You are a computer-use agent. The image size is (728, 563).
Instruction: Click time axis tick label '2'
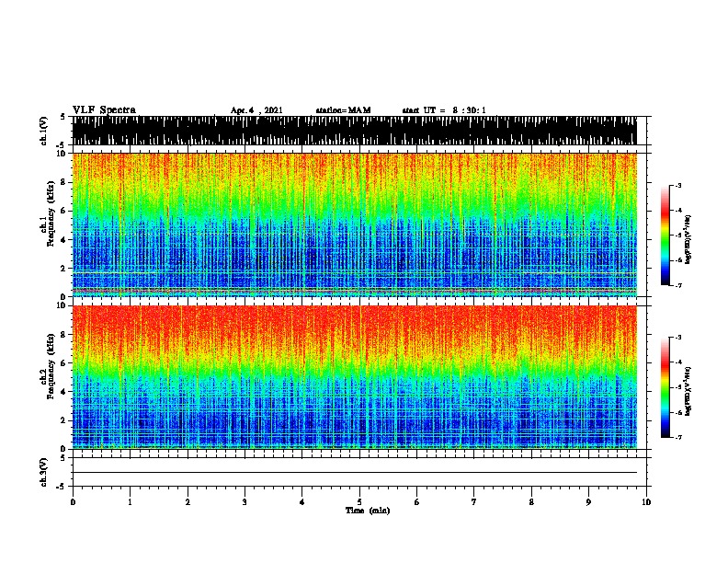click(x=188, y=502)
